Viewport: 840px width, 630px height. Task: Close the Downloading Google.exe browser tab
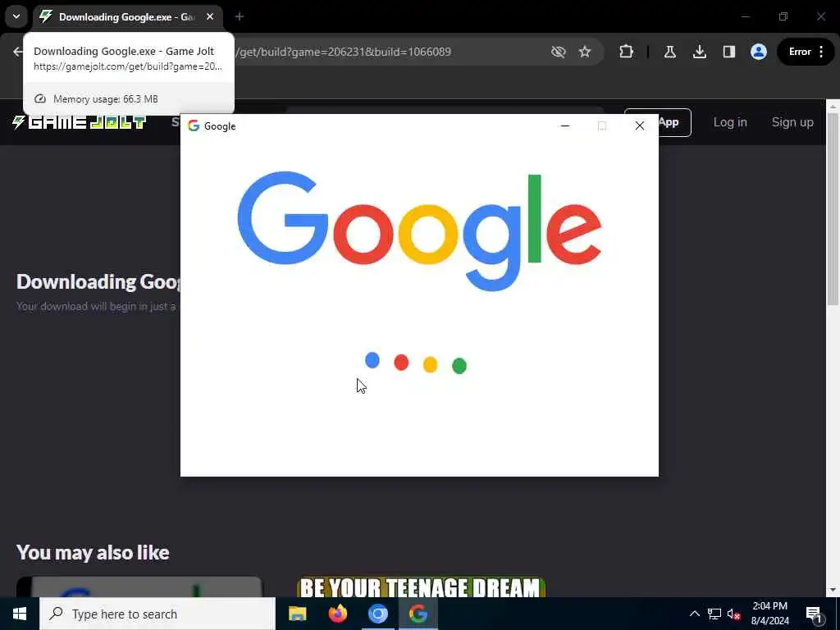coord(210,17)
